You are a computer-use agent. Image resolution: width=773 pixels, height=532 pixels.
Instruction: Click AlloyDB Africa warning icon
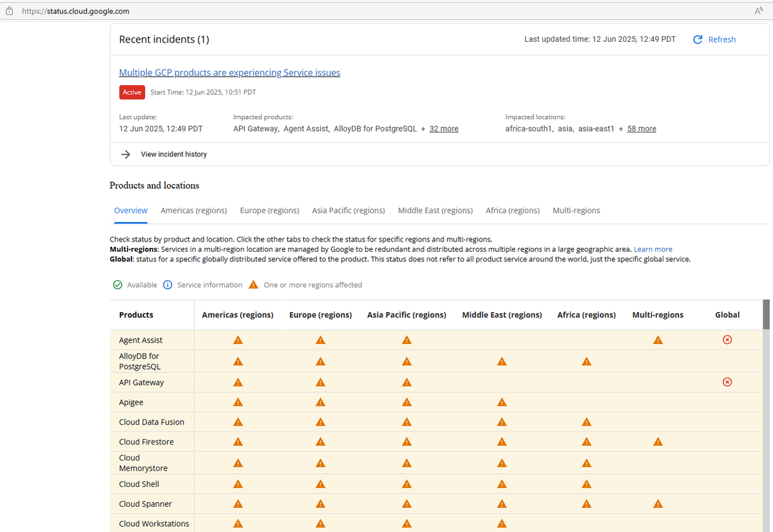(x=586, y=361)
